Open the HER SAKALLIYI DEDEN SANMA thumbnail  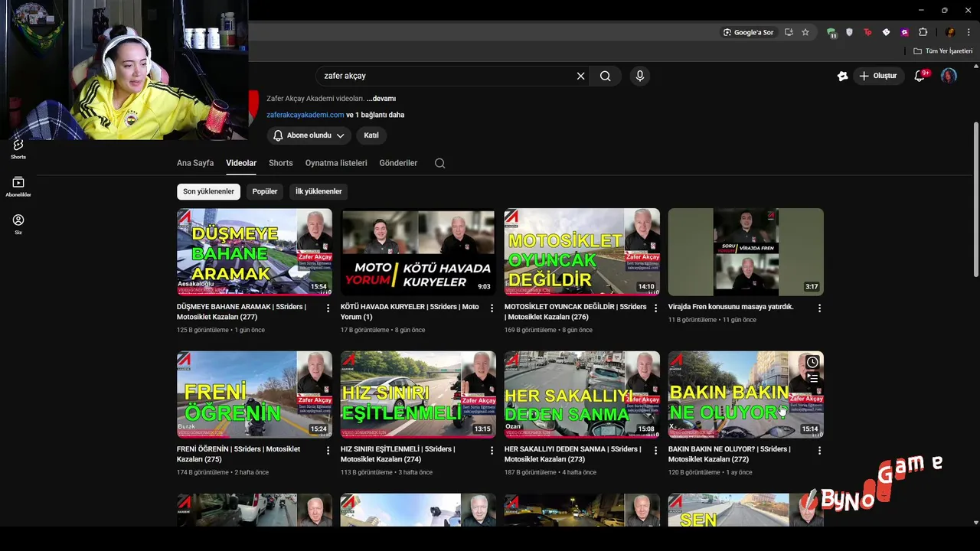pos(582,394)
